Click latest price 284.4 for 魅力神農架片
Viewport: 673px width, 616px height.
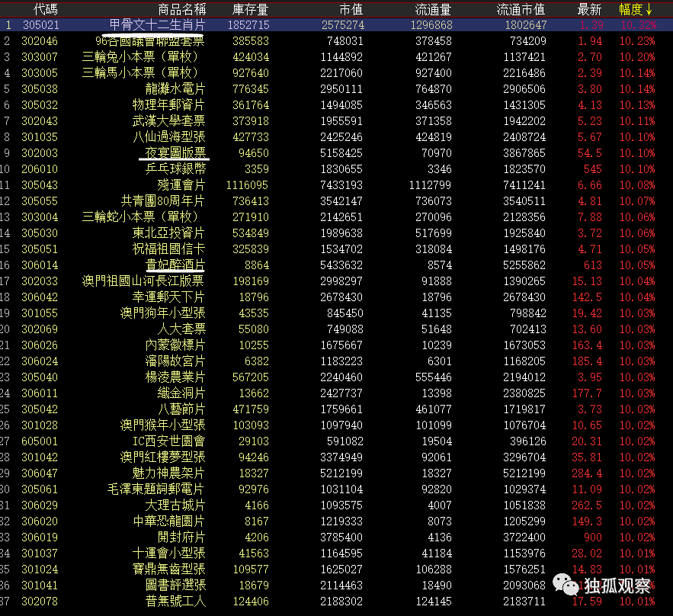587,473
